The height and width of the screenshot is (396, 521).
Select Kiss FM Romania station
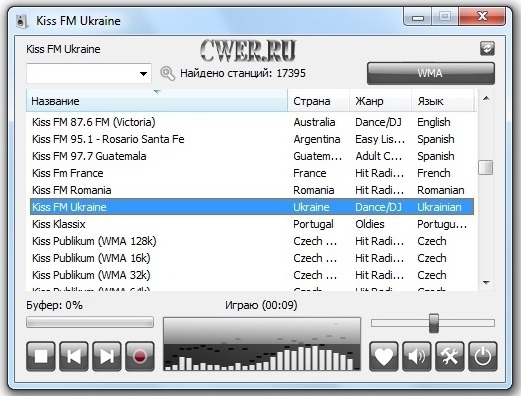pos(252,190)
